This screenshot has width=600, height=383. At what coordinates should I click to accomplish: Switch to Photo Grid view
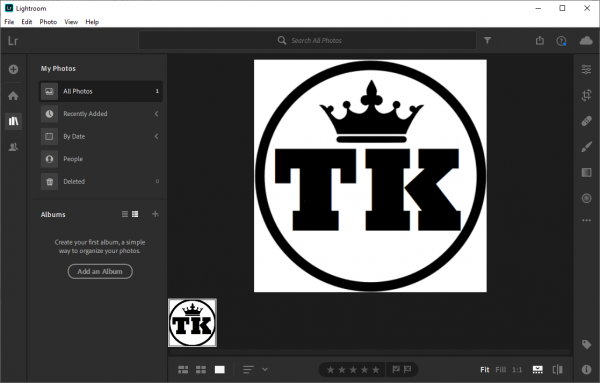coord(183,369)
